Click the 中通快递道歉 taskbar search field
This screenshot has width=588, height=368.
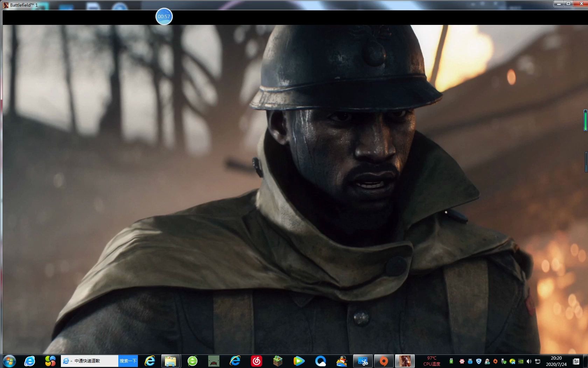pos(89,361)
